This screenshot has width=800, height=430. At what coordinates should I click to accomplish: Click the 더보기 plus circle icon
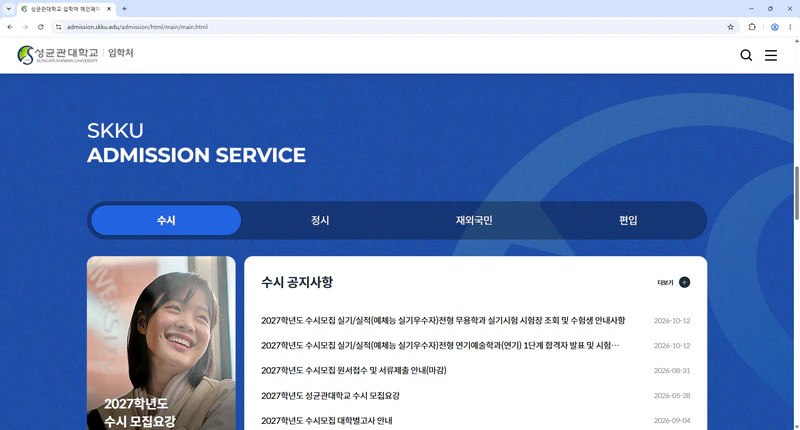tap(684, 282)
